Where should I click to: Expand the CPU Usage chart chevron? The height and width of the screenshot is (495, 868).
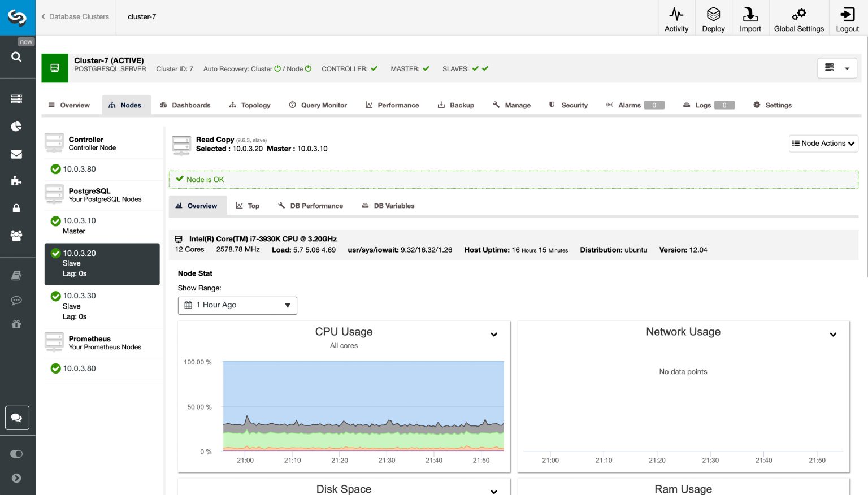tap(494, 335)
